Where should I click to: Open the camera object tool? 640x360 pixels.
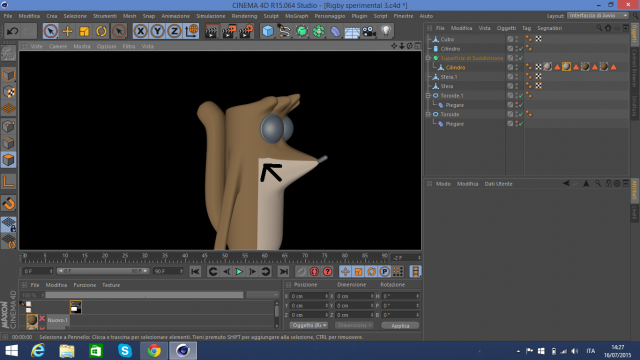[x=369, y=31]
